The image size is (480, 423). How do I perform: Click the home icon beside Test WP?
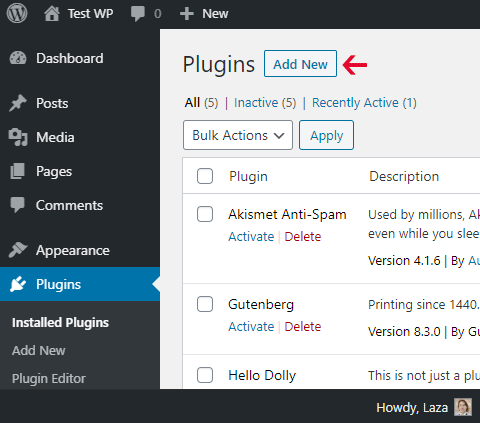[x=52, y=14]
